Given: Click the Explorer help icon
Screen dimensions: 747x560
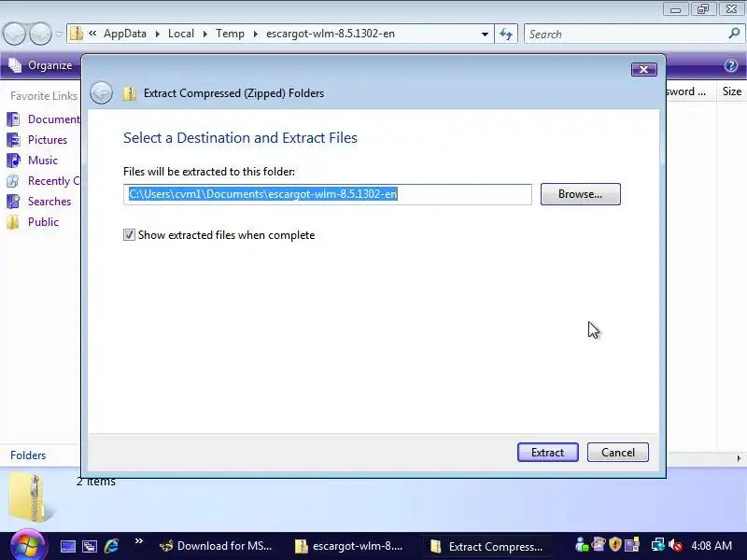Looking at the screenshot, I should (731, 65).
